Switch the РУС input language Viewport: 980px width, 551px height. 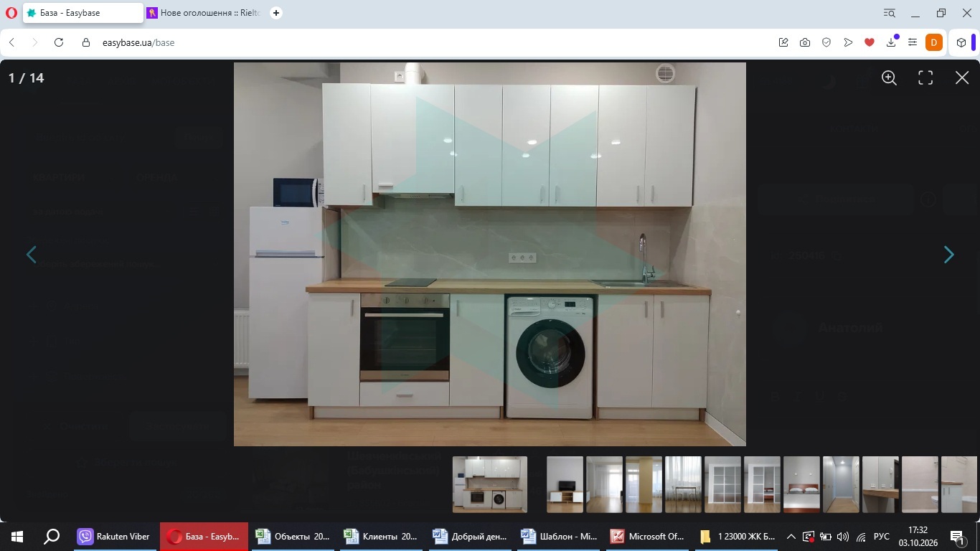(x=882, y=536)
